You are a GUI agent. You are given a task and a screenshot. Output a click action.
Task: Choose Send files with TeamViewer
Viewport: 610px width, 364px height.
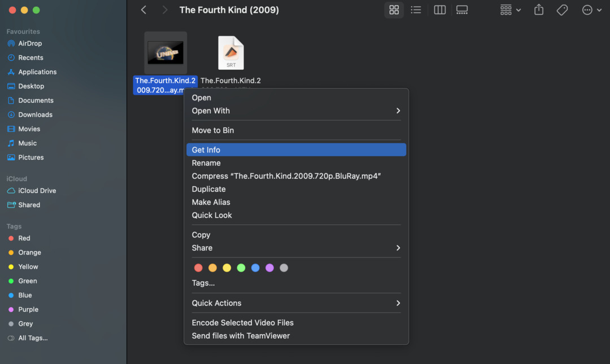pyautogui.click(x=296, y=336)
